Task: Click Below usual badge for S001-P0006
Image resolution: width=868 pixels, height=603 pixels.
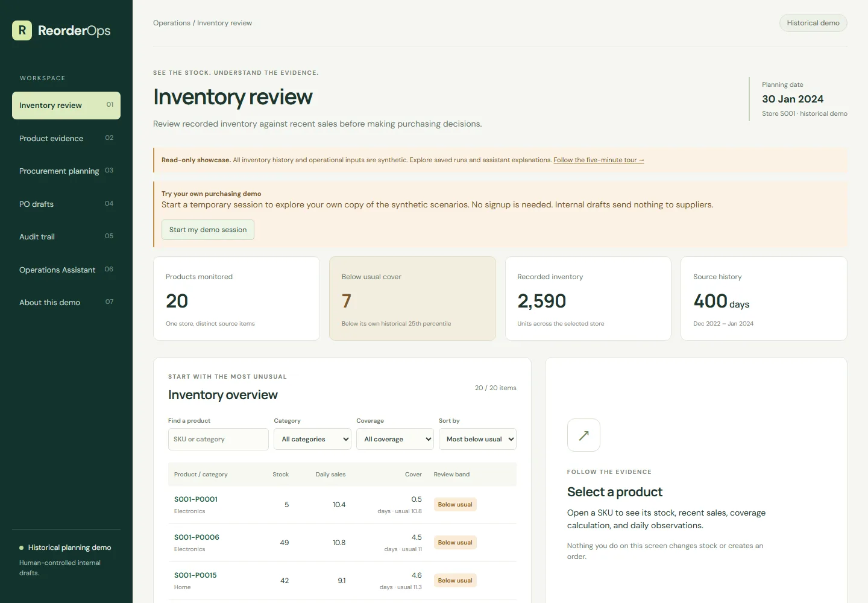Action: (x=455, y=543)
